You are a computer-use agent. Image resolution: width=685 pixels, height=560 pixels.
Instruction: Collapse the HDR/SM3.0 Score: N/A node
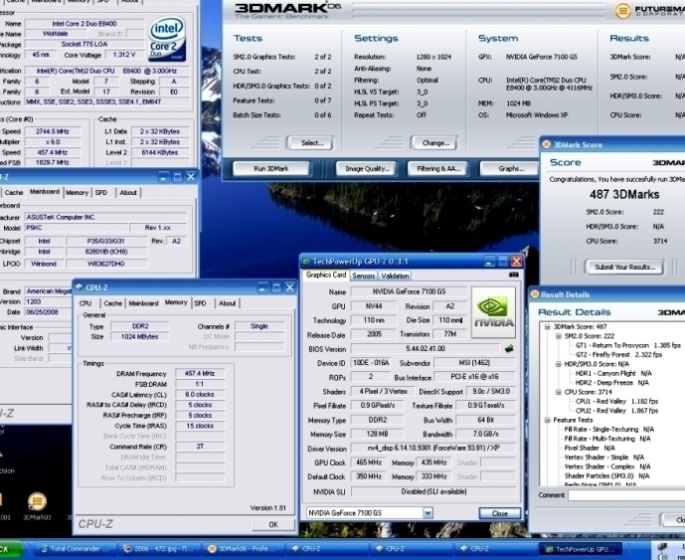tap(558, 364)
